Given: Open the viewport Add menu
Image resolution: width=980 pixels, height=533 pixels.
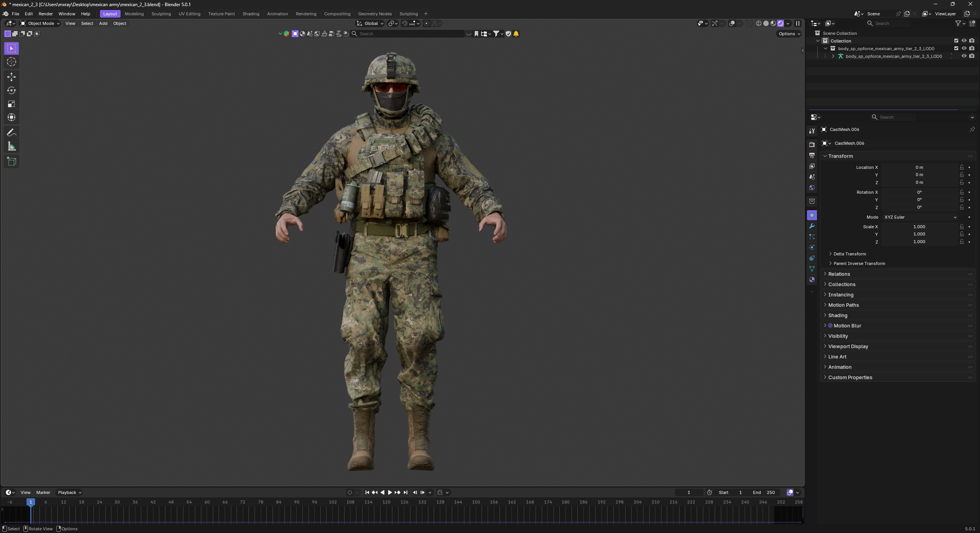Looking at the screenshot, I should (103, 23).
